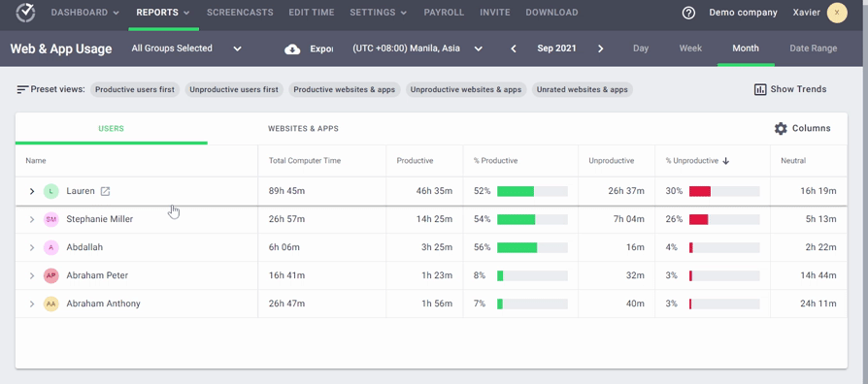Open Lauren's external link icon
868x384 pixels.
105,191
